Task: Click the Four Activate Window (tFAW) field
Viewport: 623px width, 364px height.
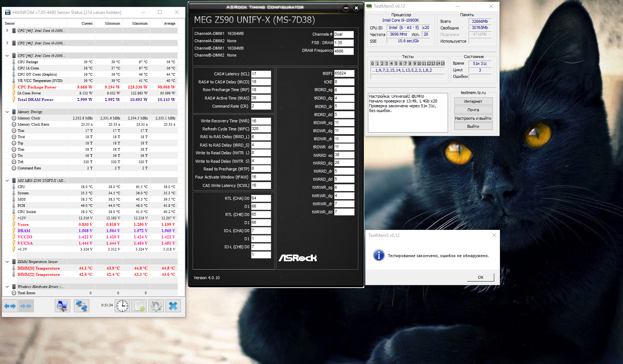Action: (x=261, y=177)
